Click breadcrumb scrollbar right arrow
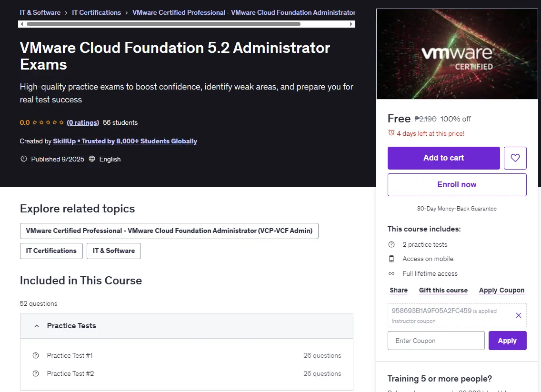 (x=351, y=24)
